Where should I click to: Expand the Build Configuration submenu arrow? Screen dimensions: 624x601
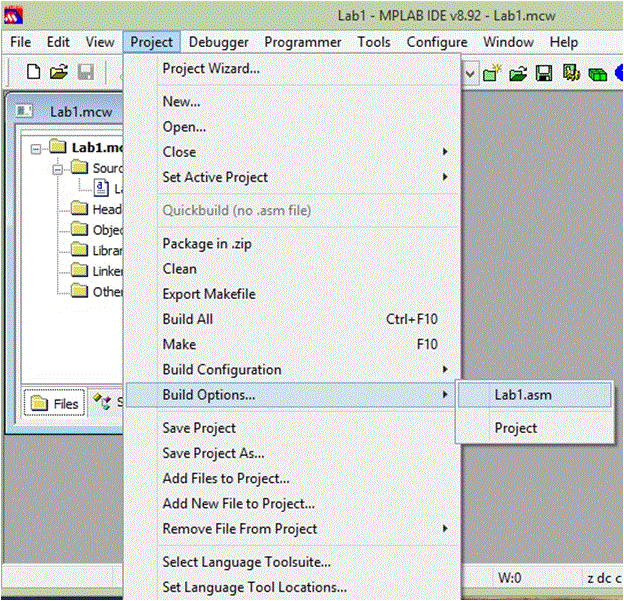[x=445, y=369]
